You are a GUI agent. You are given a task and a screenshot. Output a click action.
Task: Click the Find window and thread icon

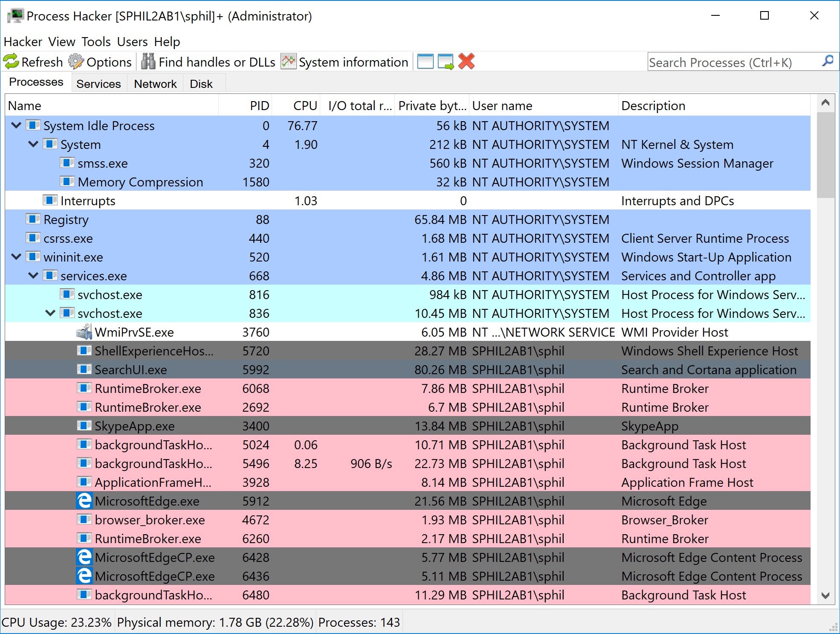(x=446, y=62)
